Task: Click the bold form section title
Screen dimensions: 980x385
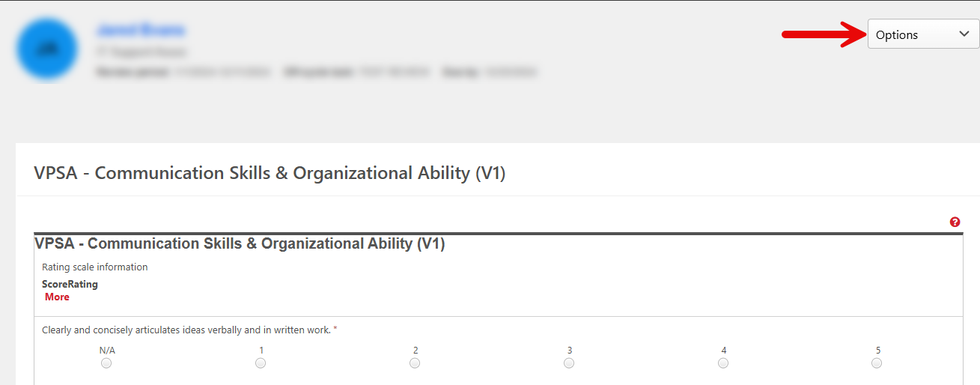Action: (240, 243)
